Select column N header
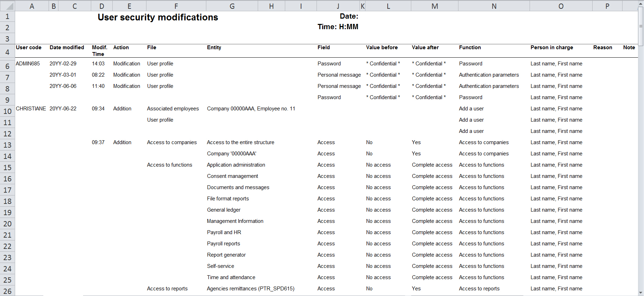The width and height of the screenshot is (644, 296). (x=494, y=6)
